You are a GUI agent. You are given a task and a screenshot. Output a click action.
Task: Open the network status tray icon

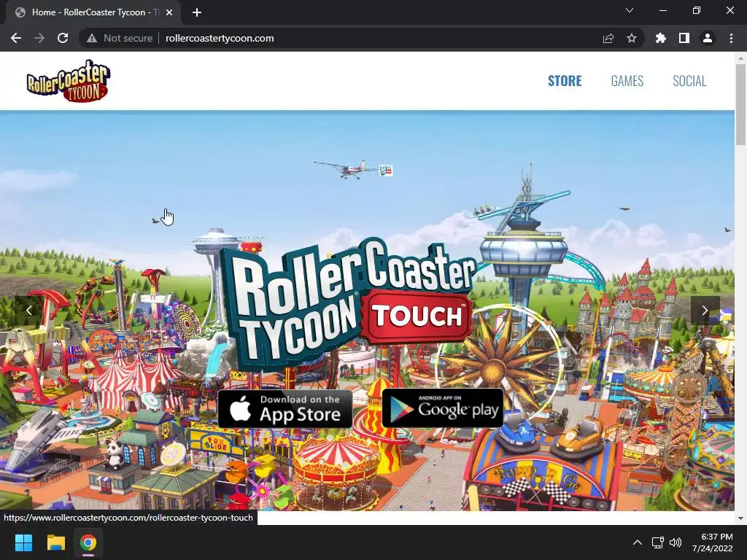(658, 542)
